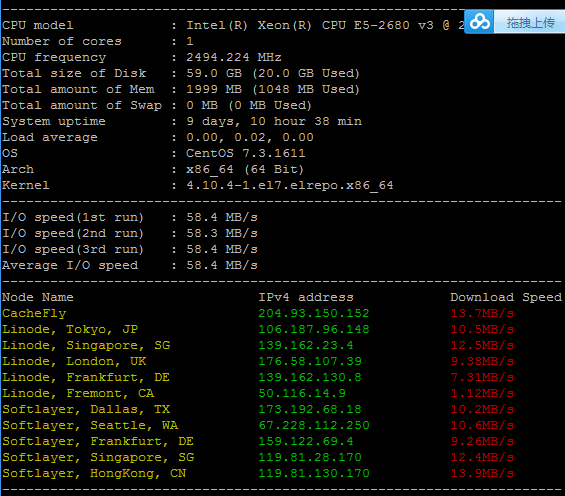Viewport: 565px width, 496px height.
Task: Click IP address 119.81.130.170
Action: coord(314,473)
